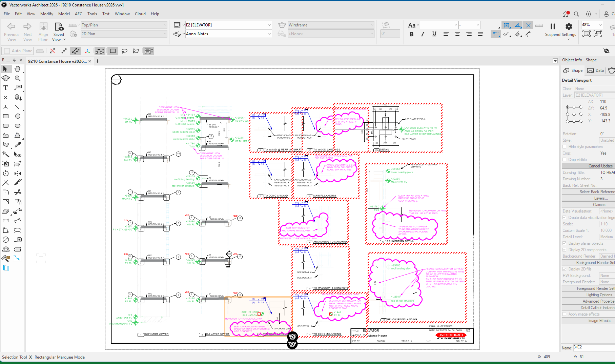Viewport: 615px width, 364px height.
Task: Select the Pan hand tool
Action: [x=17, y=69]
